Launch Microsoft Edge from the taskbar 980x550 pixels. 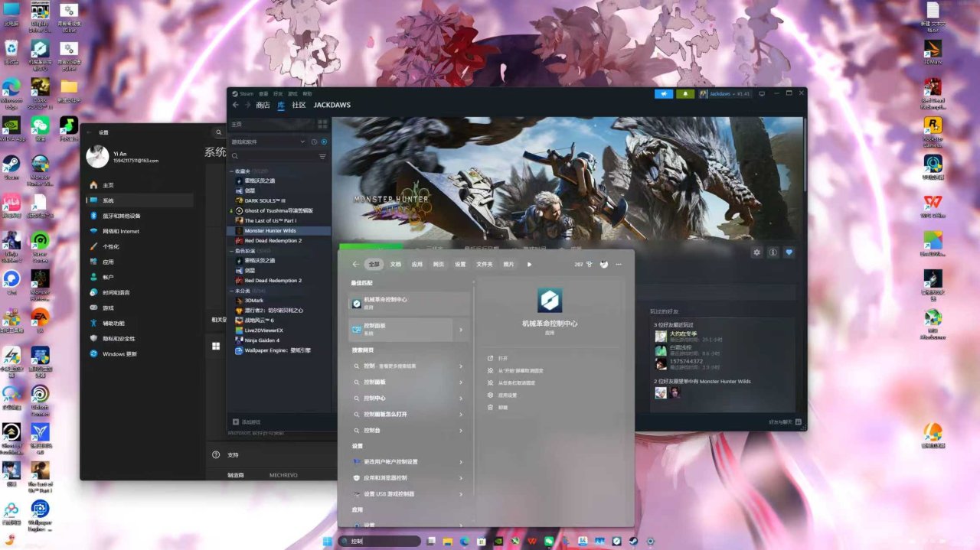[x=464, y=541]
